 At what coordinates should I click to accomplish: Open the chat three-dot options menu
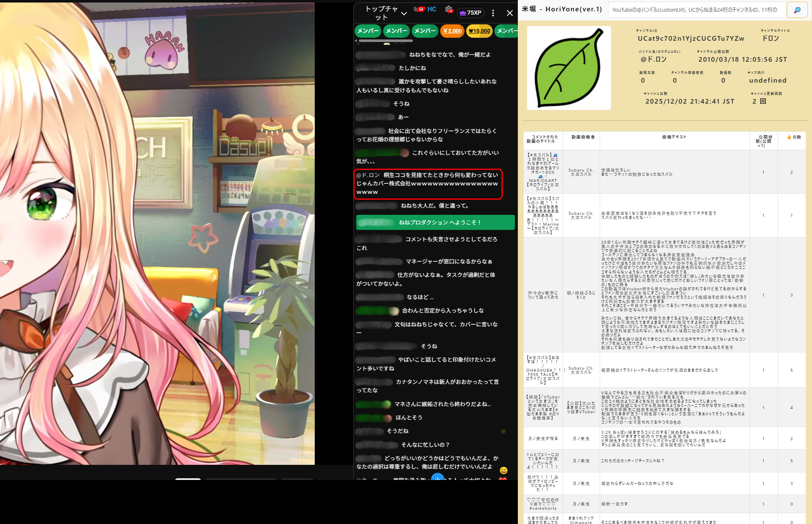pos(493,13)
